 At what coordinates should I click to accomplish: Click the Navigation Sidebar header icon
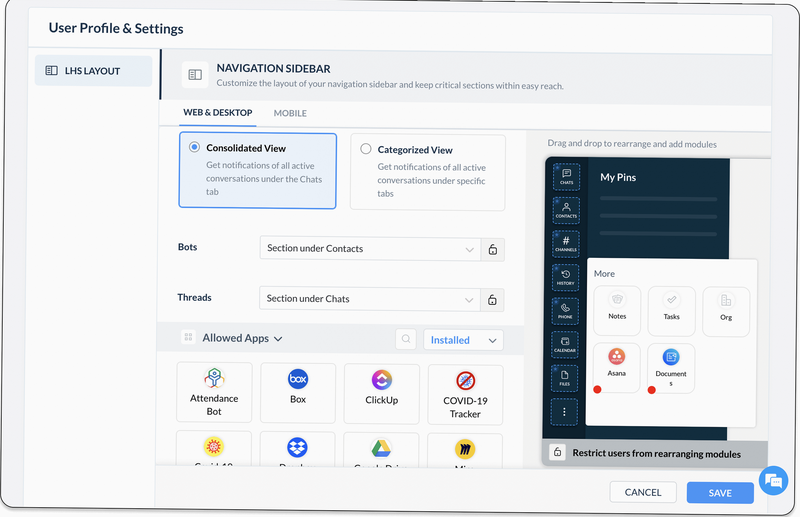pos(195,75)
